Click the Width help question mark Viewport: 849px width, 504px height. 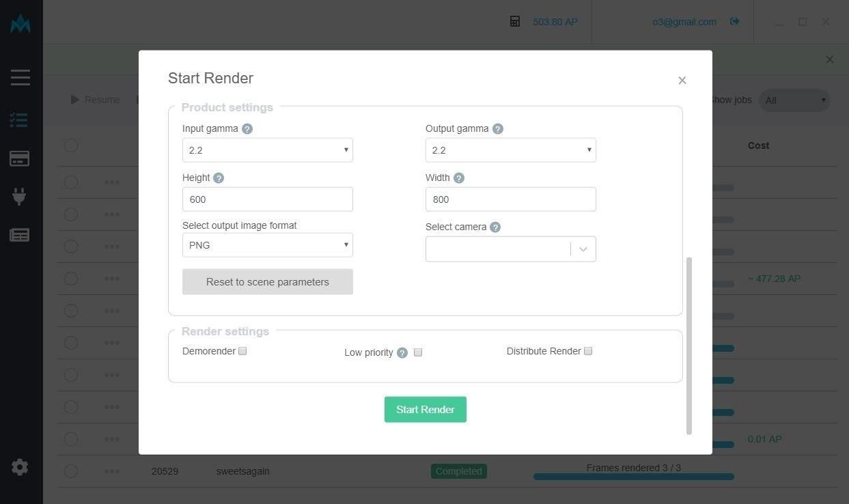(x=459, y=178)
